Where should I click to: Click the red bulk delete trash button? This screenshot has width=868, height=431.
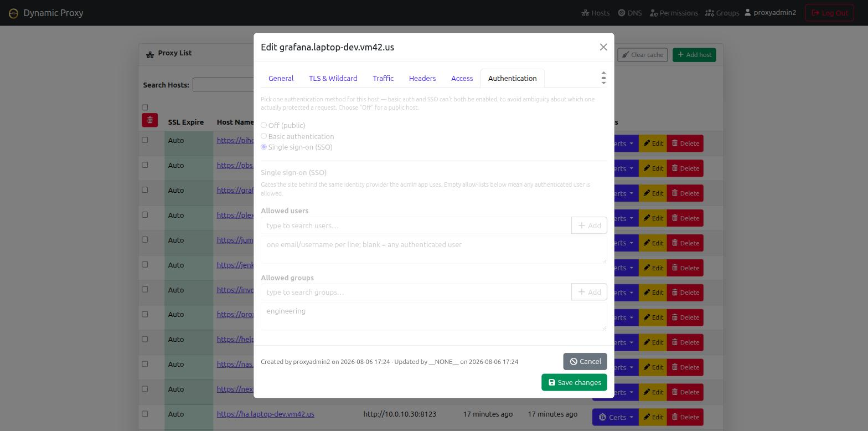149,120
